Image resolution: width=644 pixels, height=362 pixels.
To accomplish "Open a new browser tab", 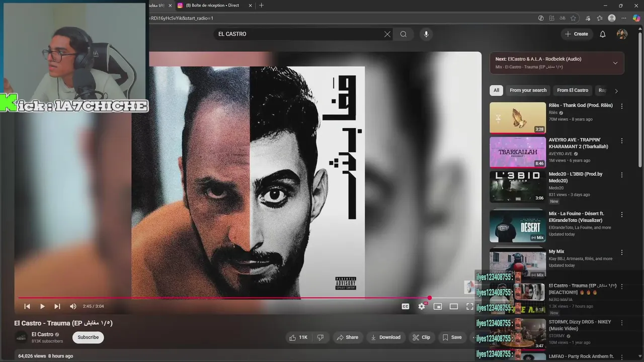I will click(261, 6).
